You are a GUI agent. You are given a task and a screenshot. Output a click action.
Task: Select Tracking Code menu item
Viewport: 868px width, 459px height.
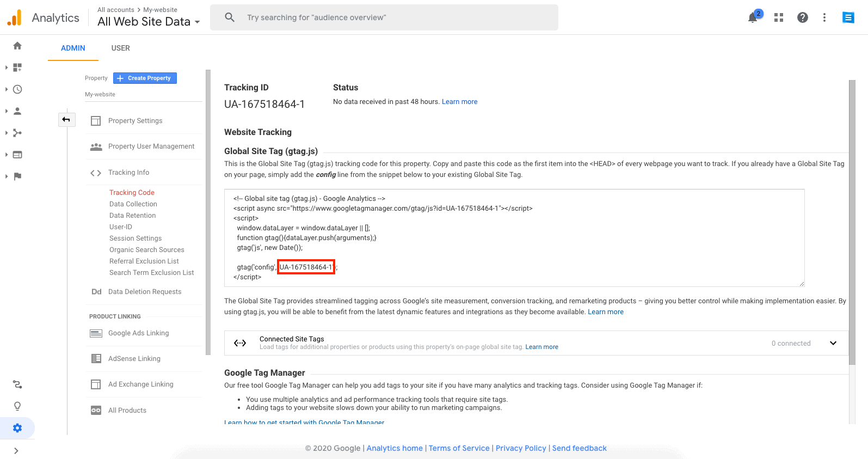[132, 193]
